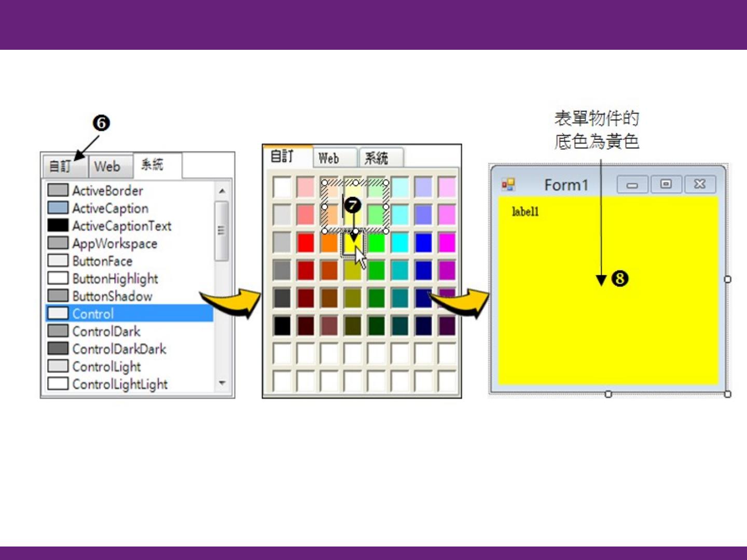Pick ButtonHighlight in the system colors
747x560 pixels.
[115, 278]
